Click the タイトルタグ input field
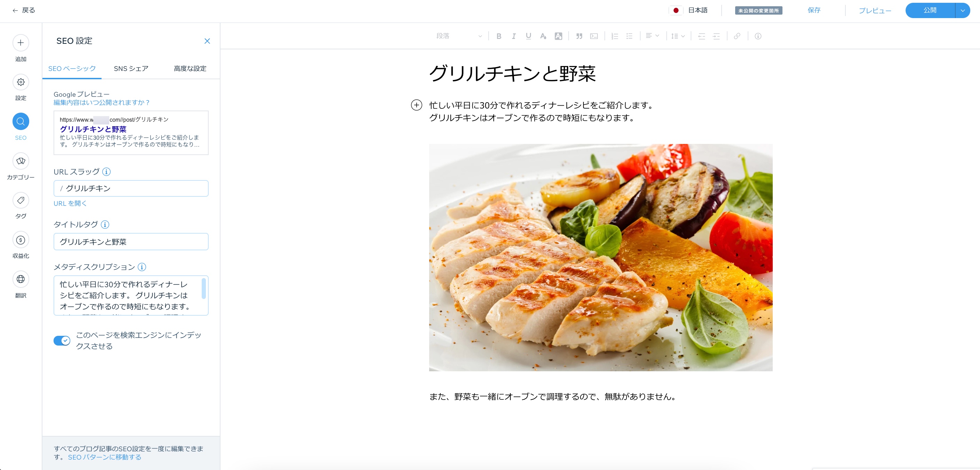Viewport: 980px width, 470px height. click(x=131, y=242)
